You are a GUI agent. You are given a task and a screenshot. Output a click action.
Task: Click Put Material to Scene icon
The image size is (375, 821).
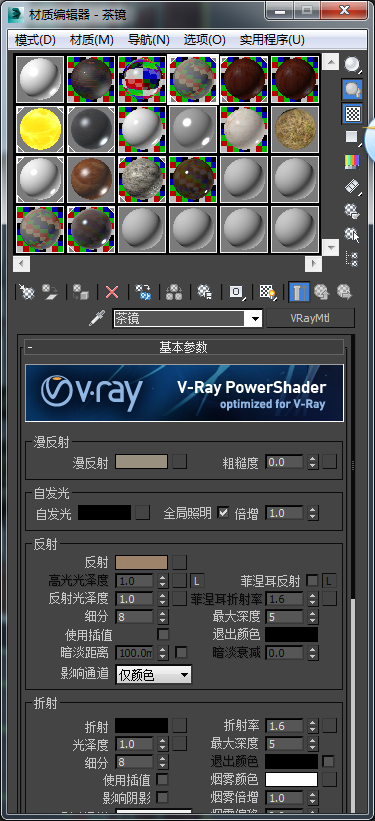tap(50, 292)
